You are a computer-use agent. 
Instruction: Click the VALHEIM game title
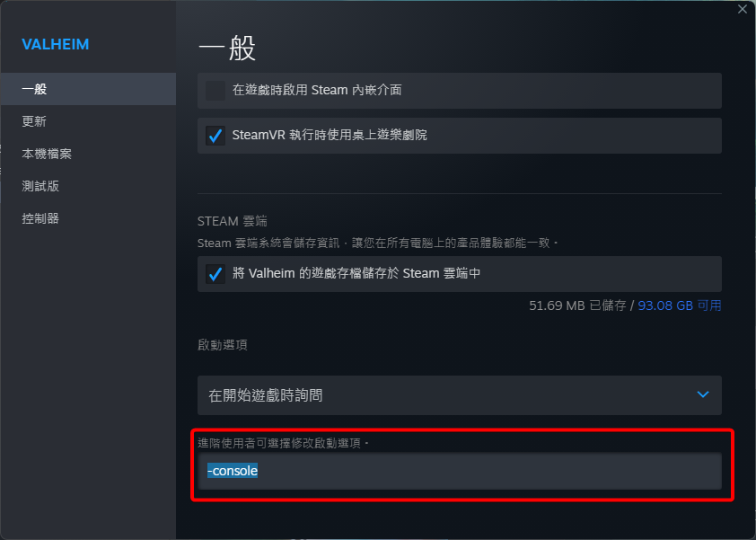tap(56, 44)
